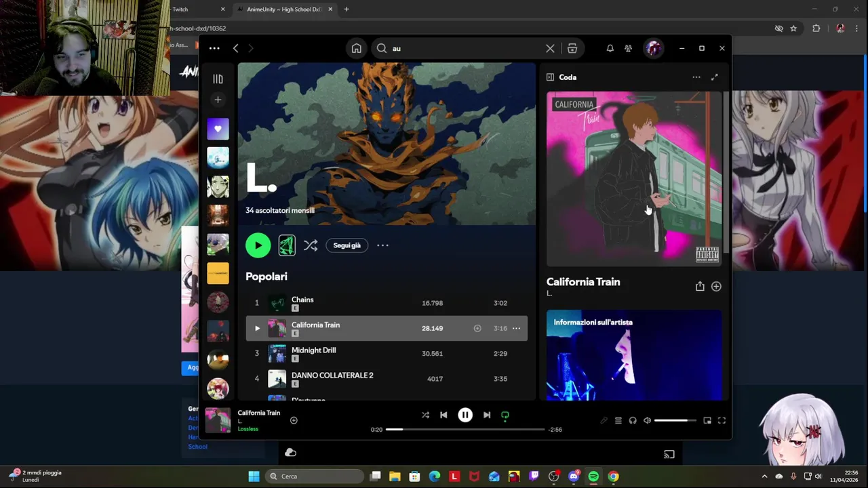This screenshot has width=868, height=488.
Task: Pause the current song
Action: coord(465,415)
